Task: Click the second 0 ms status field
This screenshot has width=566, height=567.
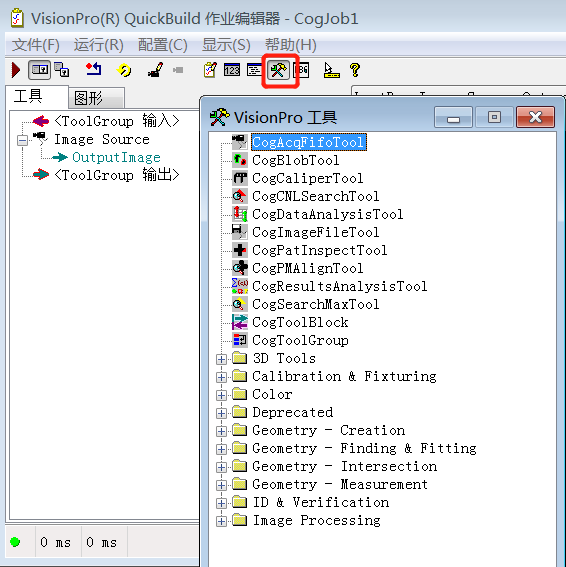Action: [102, 542]
